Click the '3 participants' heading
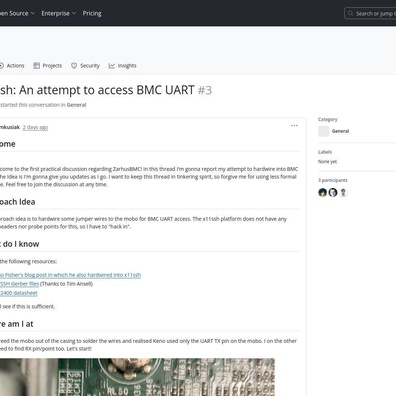396x396 pixels. coord(333,180)
